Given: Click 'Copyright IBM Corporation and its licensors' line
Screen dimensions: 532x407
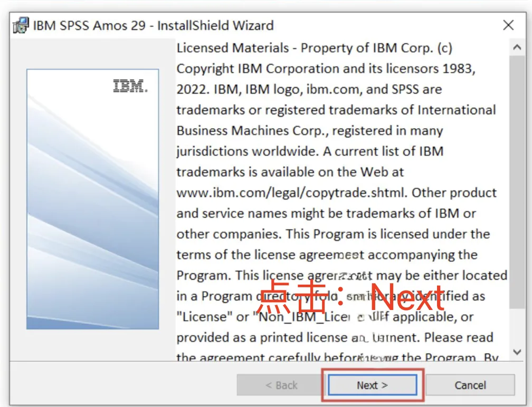Looking at the screenshot, I should 326,69.
